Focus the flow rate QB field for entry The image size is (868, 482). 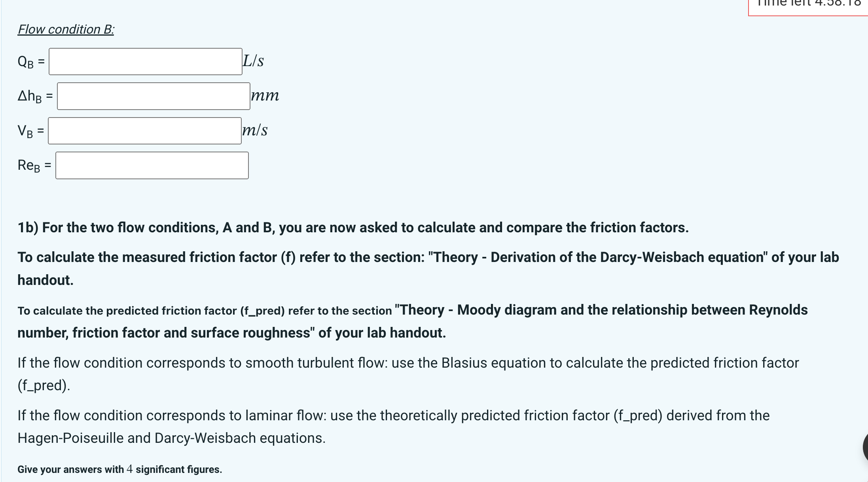(x=145, y=61)
